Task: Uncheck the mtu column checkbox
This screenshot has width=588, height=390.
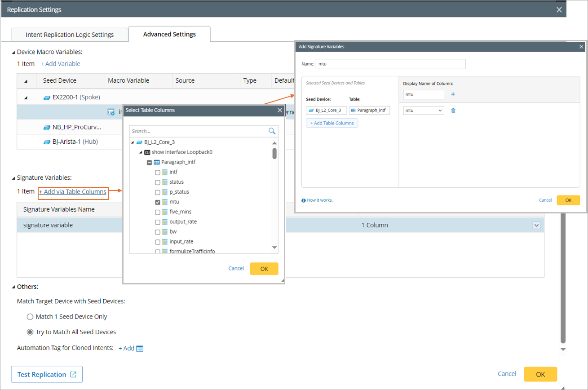Action: [x=157, y=202]
